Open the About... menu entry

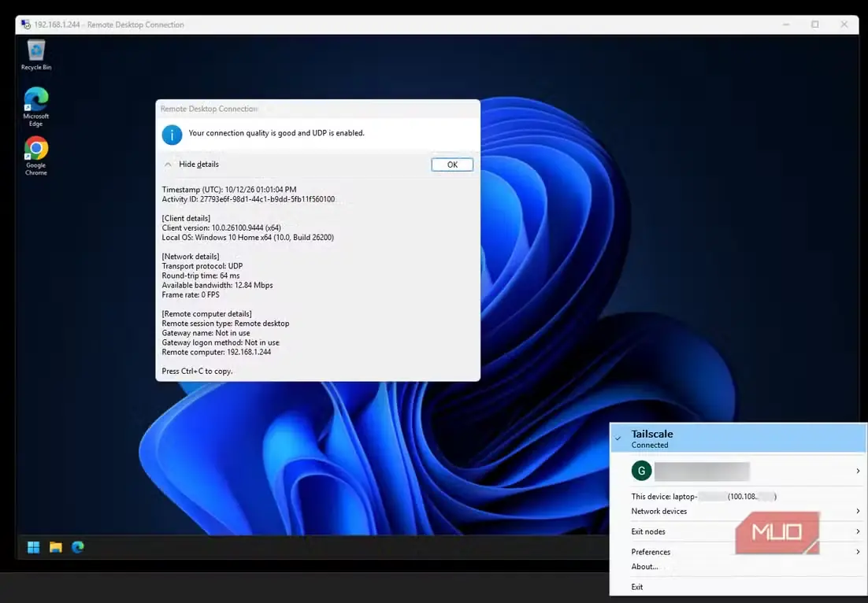645,567
